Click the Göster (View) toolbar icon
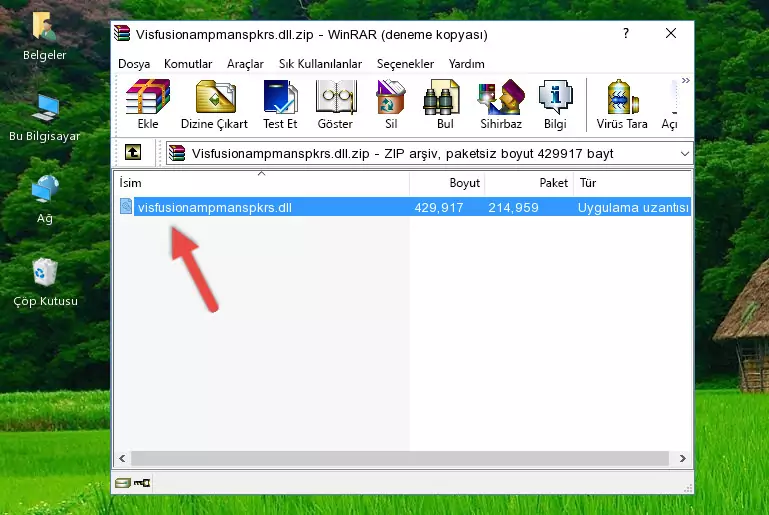The height and width of the screenshot is (515, 769). point(335,104)
